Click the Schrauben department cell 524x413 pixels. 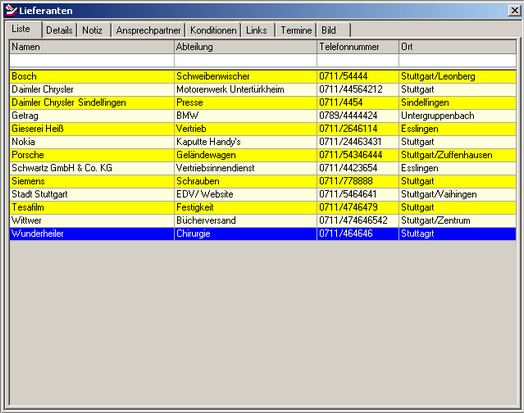[x=245, y=181]
